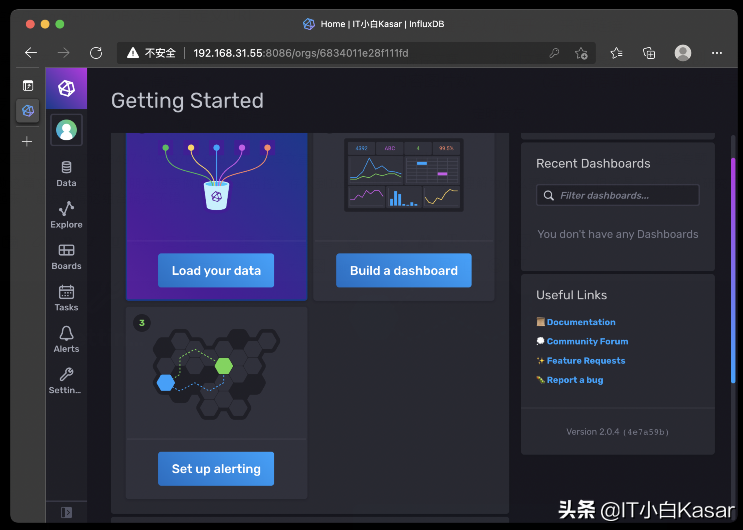Click the browser forward arrow
This screenshot has height=530, width=743.
point(63,53)
